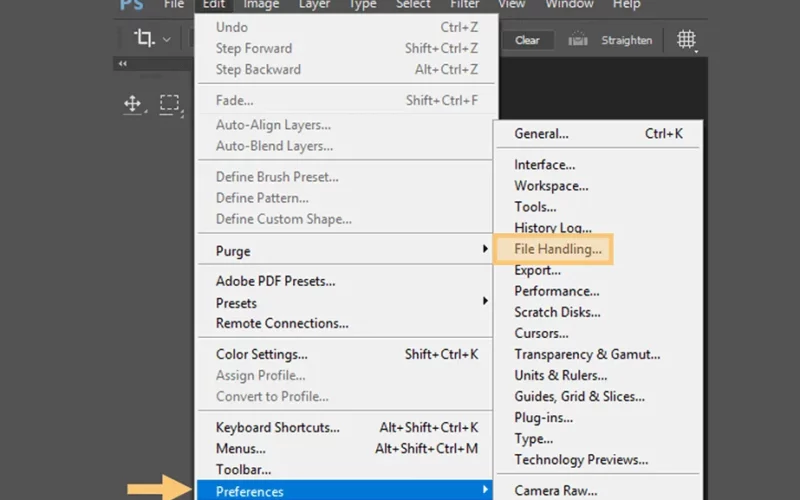This screenshot has width=800, height=500.
Task: Open Workspace... preferences
Action: [x=598, y=186]
